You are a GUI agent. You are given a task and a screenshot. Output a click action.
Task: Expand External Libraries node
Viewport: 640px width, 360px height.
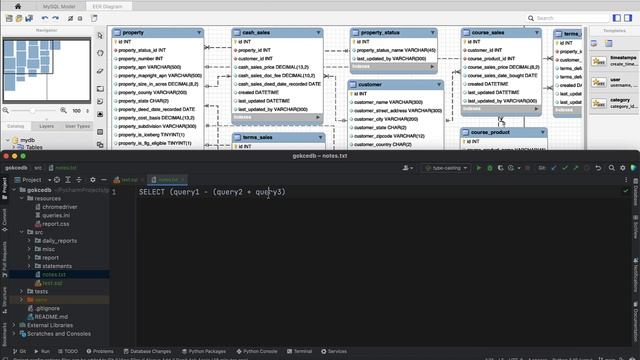tap(13, 325)
